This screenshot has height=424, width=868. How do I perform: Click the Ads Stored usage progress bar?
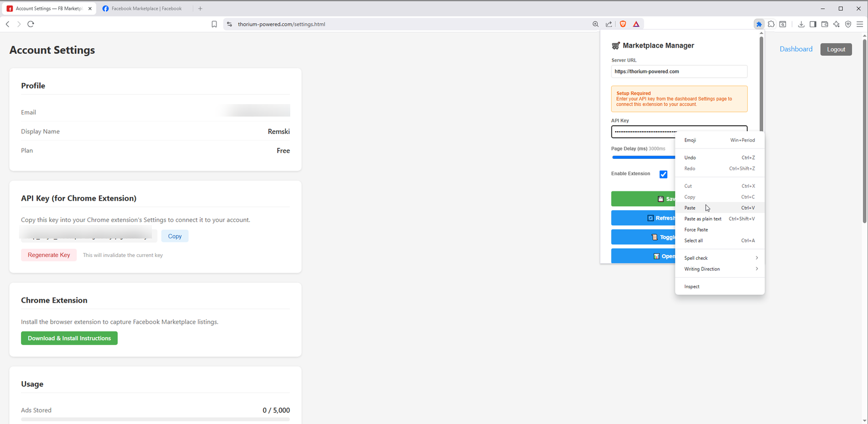(x=155, y=419)
